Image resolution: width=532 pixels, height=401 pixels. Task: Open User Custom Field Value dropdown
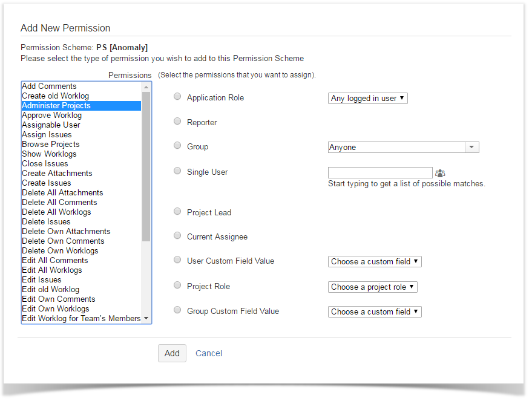(375, 261)
